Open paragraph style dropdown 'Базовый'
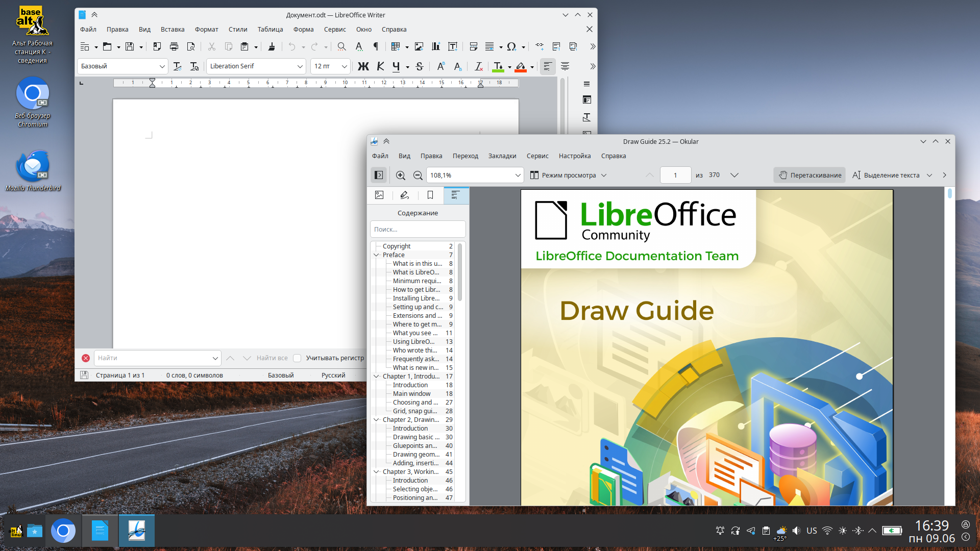The width and height of the screenshot is (980, 551). [x=162, y=66]
